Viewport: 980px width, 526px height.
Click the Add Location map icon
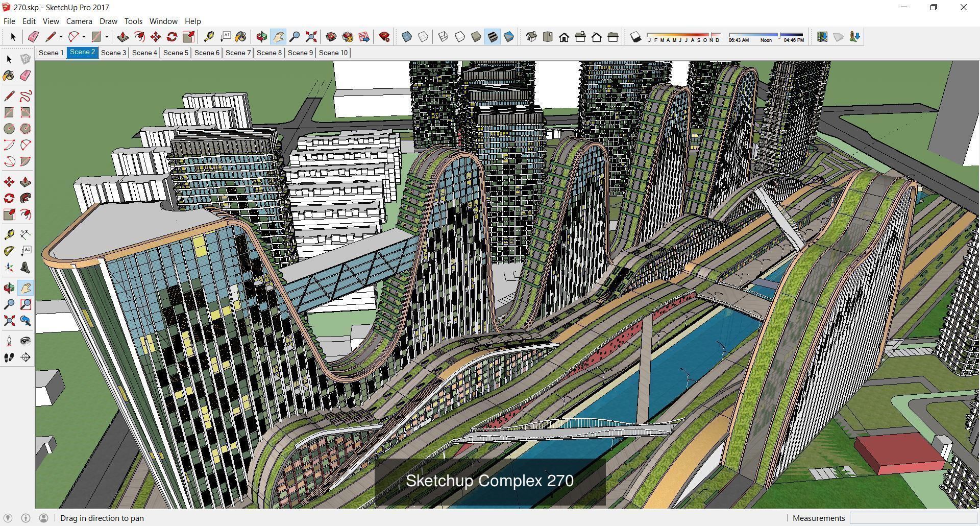[x=822, y=37]
